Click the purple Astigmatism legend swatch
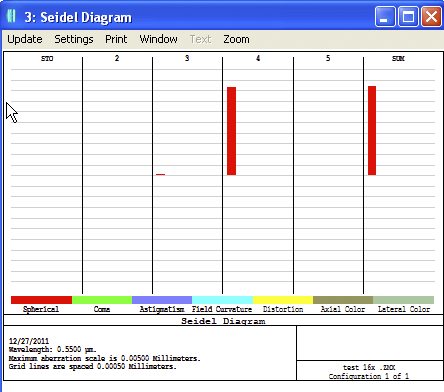 [162, 300]
